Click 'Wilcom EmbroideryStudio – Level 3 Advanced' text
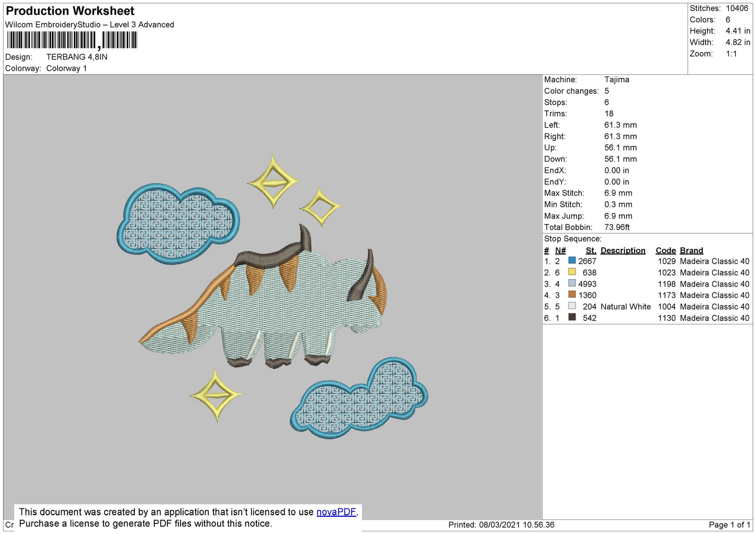This screenshot has height=534, width=756. (x=89, y=25)
